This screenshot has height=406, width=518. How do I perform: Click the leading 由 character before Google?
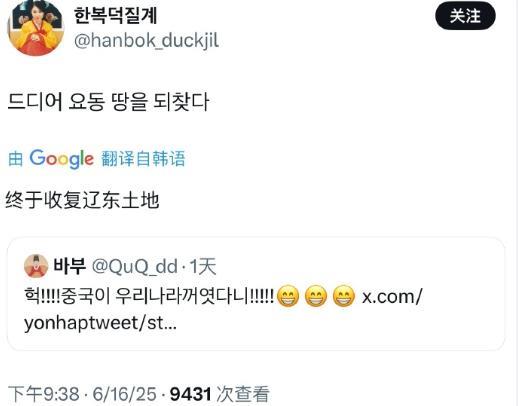[x=15, y=158]
